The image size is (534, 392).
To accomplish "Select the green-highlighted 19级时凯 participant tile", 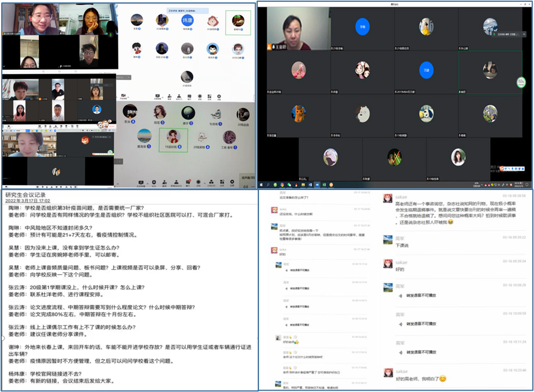I will click(173, 140).
